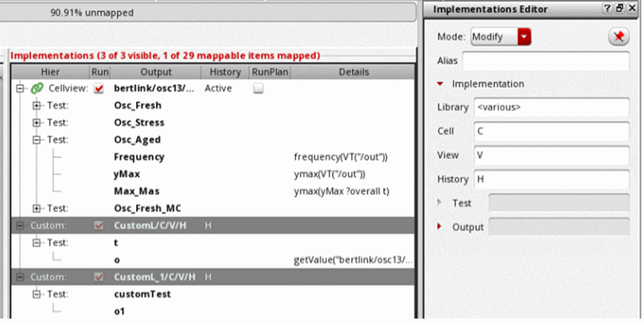
Task: Toggle Run checkbox for CustomL_1/C/V/H
Action: tap(99, 277)
